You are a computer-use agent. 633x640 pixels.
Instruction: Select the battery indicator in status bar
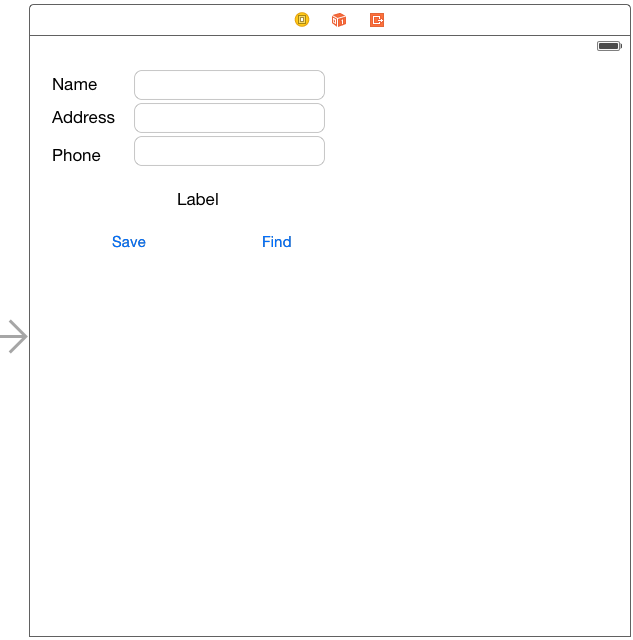609,46
